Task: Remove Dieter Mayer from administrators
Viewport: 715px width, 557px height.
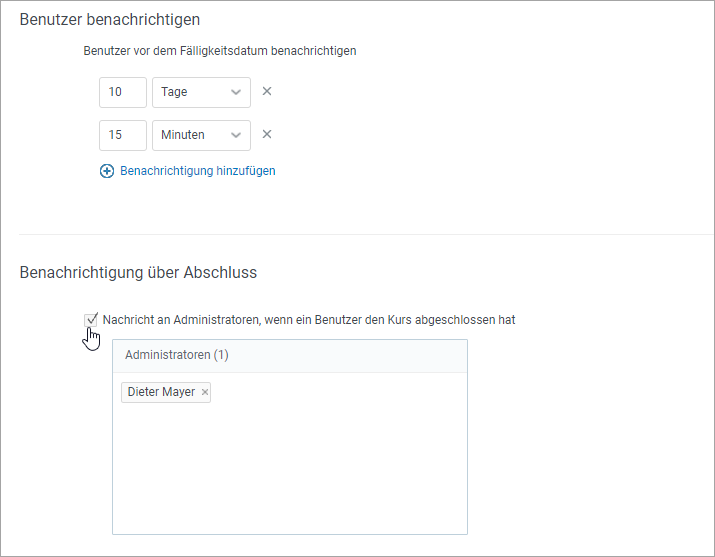Action: tap(205, 392)
